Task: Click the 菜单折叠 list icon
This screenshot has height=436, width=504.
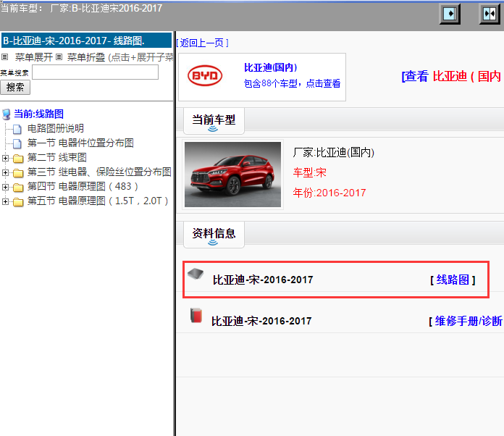Action: coord(59,57)
